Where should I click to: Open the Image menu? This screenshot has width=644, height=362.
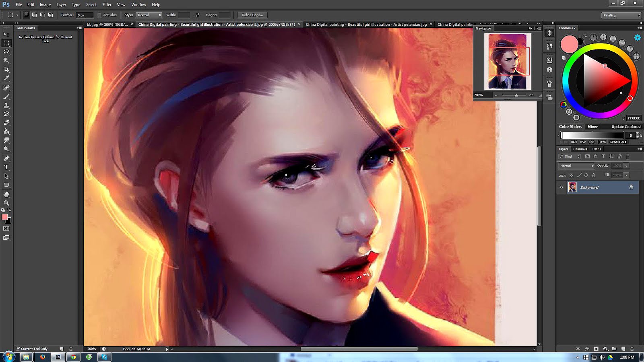pyautogui.click(x=45, y=4)
